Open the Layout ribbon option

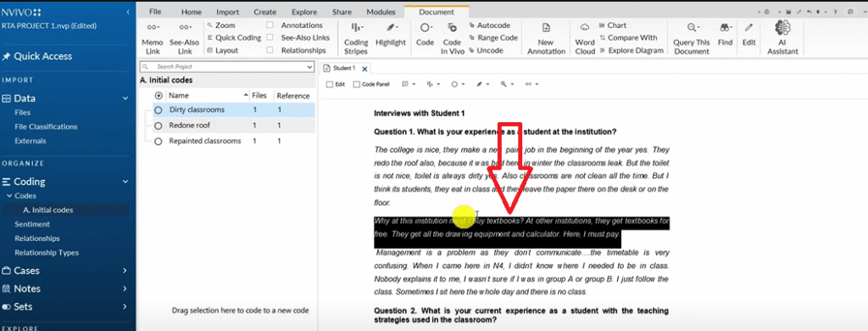[x=223, y=50]
